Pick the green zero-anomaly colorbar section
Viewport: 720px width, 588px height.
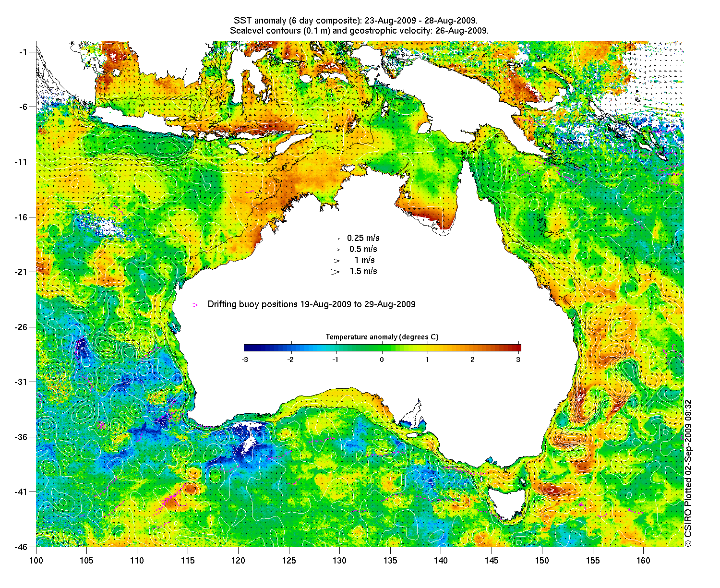coord(382,348)
